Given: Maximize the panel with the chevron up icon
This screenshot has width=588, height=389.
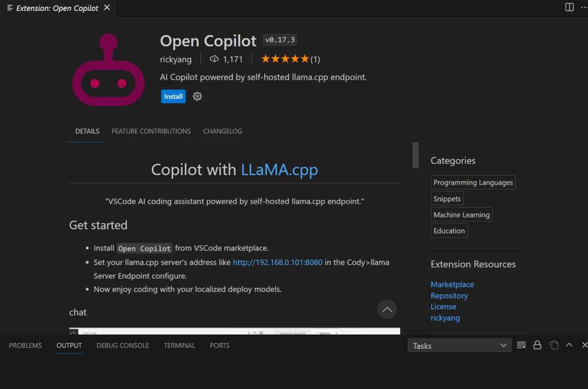Looking at the screenshot, I should [569, 345].
